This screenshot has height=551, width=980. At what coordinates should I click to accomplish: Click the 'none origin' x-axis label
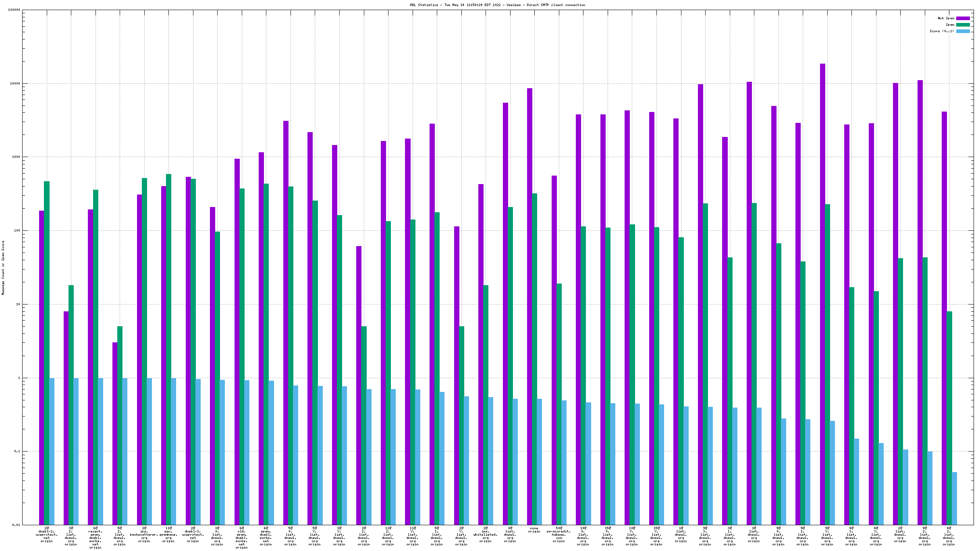534,530
